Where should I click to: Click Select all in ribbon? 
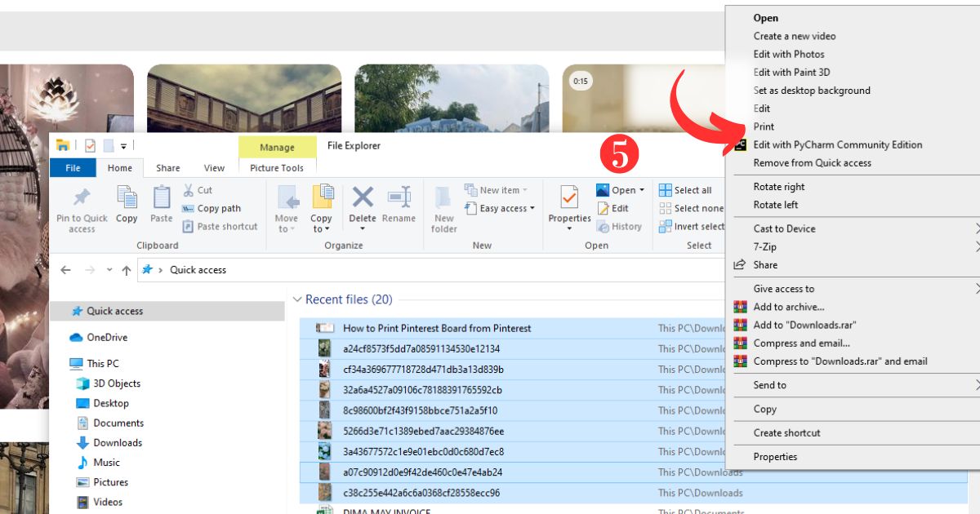pos(685,190)
